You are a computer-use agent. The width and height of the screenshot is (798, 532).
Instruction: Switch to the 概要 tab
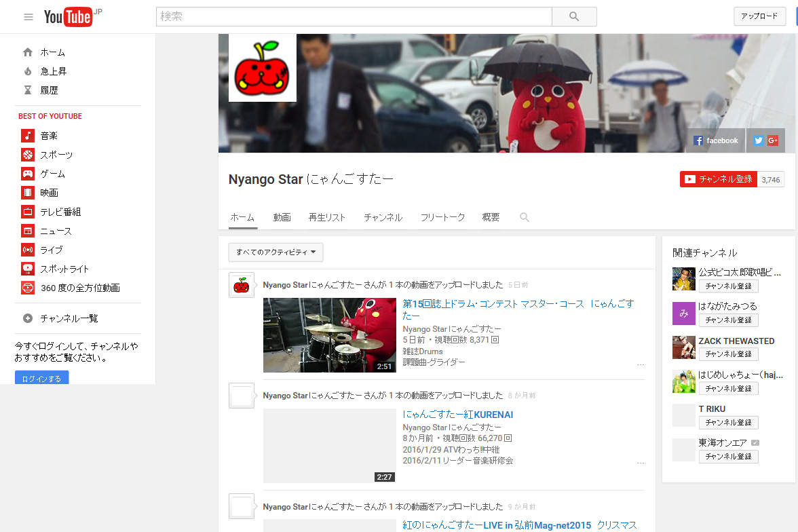tap(491, 217)
